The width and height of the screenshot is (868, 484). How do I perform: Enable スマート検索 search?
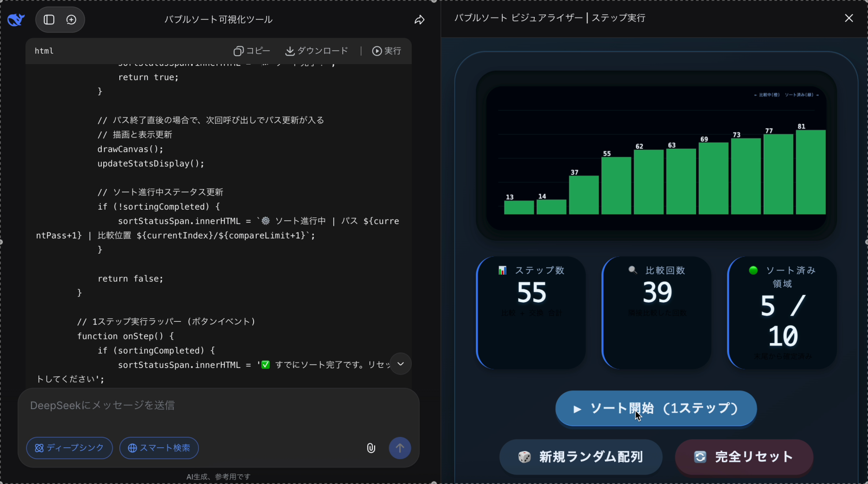[159, 448]
